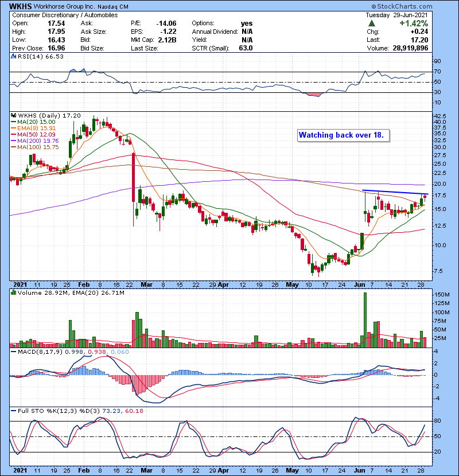
Task: Click the WKHS ticker symbol in the header
Action: point(20,6)
